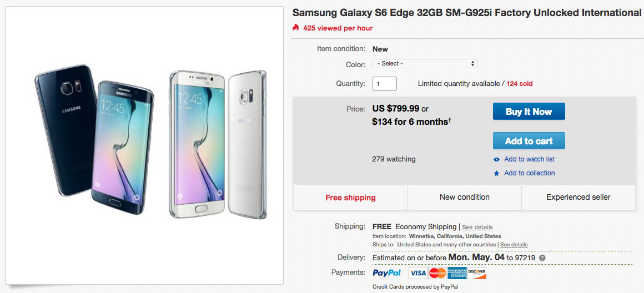
Task: Select the Experienced seller tab
Action: (578, 197)
